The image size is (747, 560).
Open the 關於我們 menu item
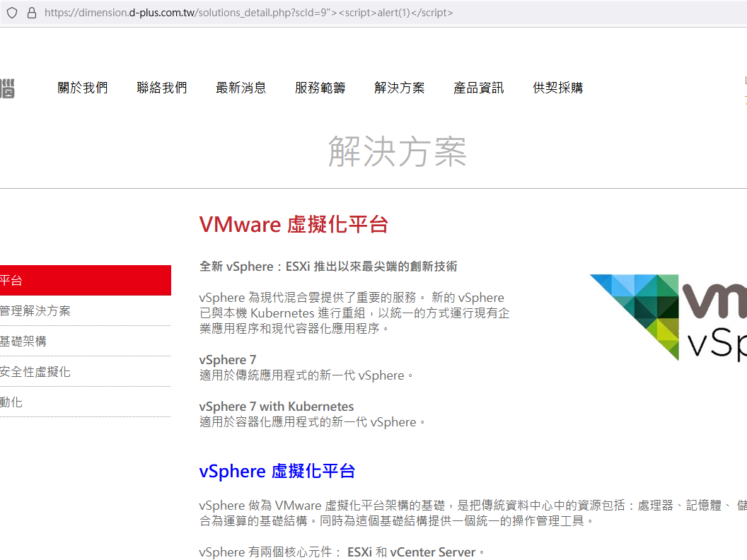[83, 88]
